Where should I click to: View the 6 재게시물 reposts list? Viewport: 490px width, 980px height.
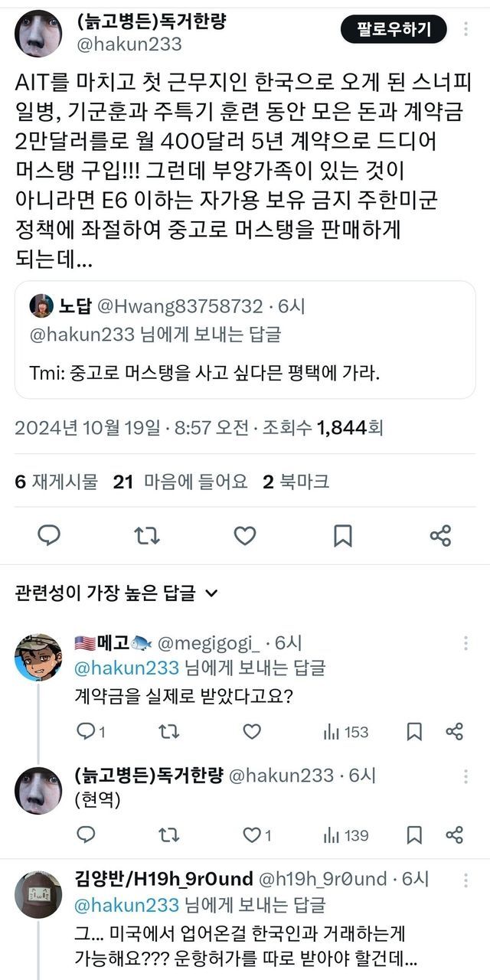[x=57, y=482]
